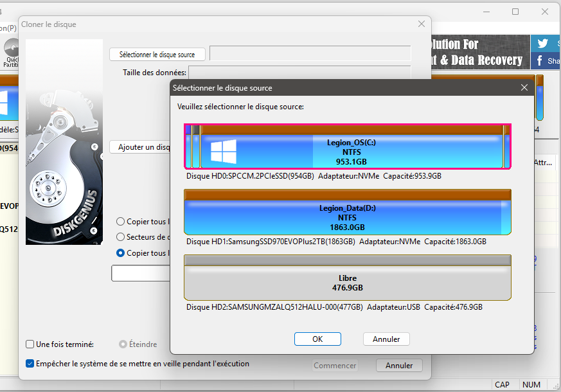
Task: Close the main DiskGenius window
Action: pos(545,12)
